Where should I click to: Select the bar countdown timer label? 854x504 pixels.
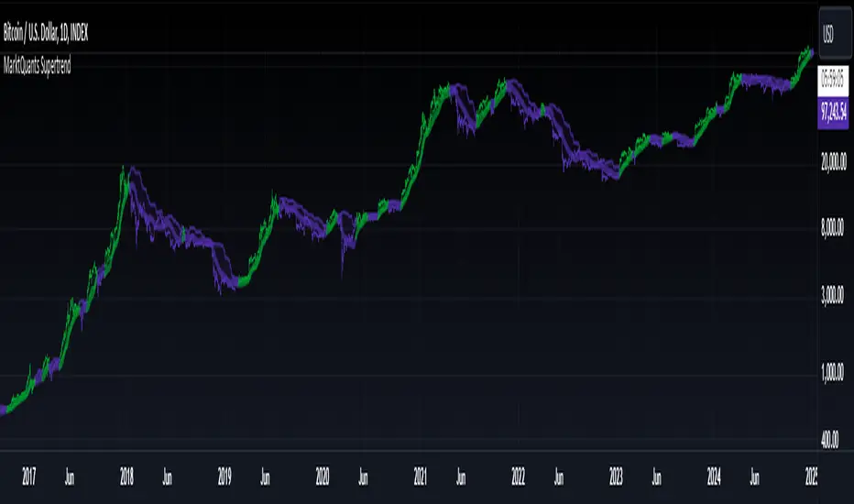[x=833, y=82]
